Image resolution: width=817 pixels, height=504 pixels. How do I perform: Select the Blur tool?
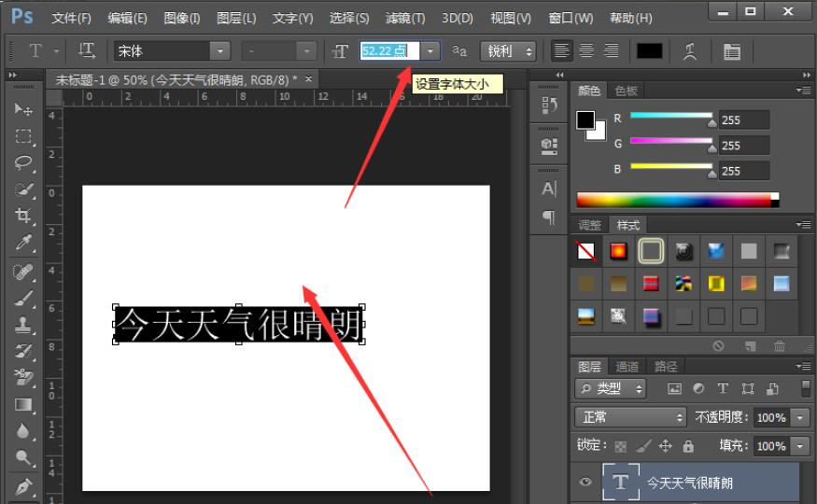pyautogui.click(x=23, y=431)
